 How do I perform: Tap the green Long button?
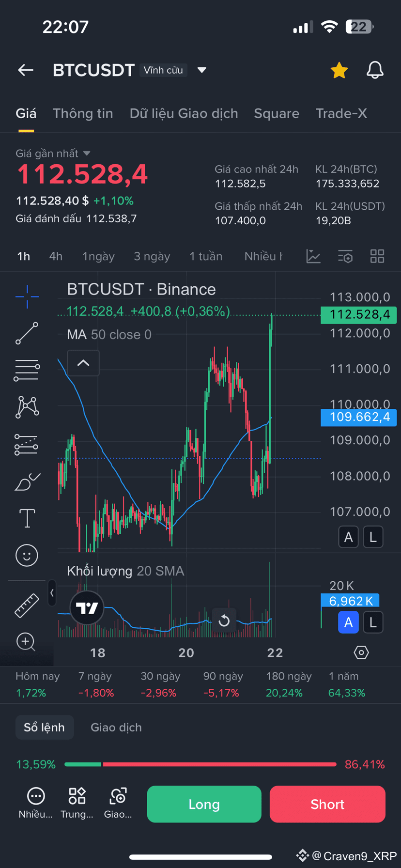[x=204, y=804]
